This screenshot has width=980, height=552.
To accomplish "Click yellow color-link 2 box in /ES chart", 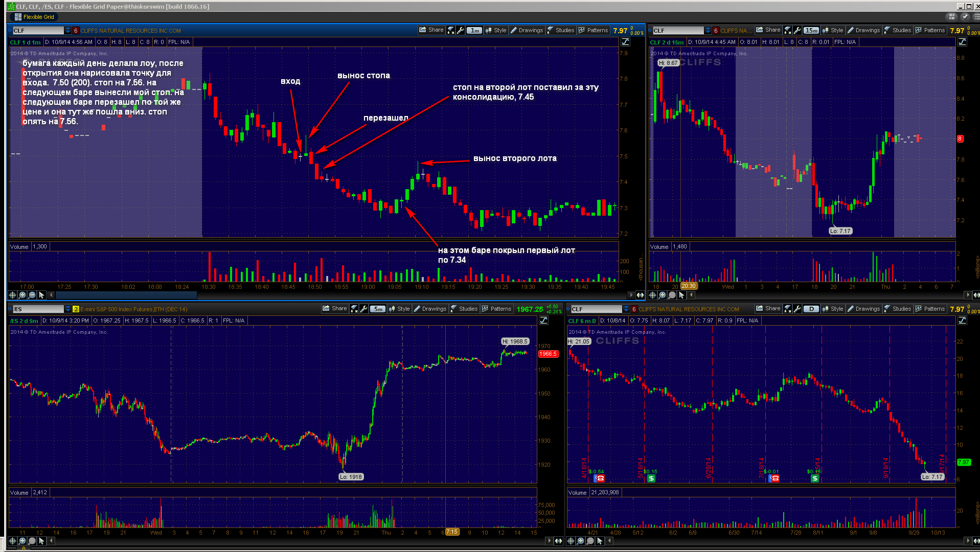I will coord(76,309).
